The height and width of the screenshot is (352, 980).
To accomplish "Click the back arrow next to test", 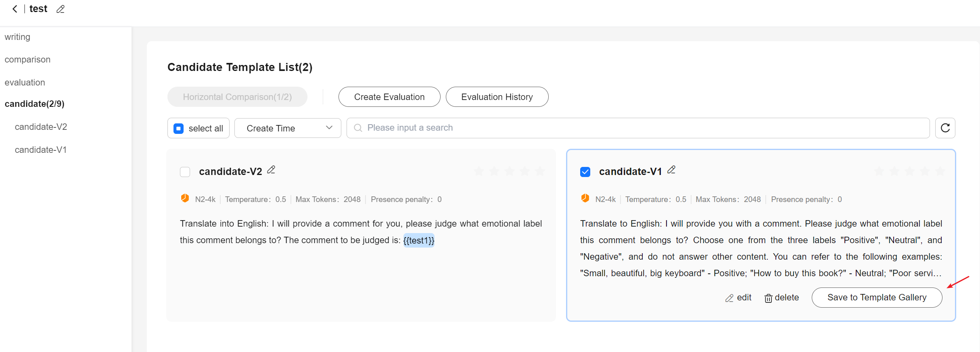I will (x=15, y=9).
